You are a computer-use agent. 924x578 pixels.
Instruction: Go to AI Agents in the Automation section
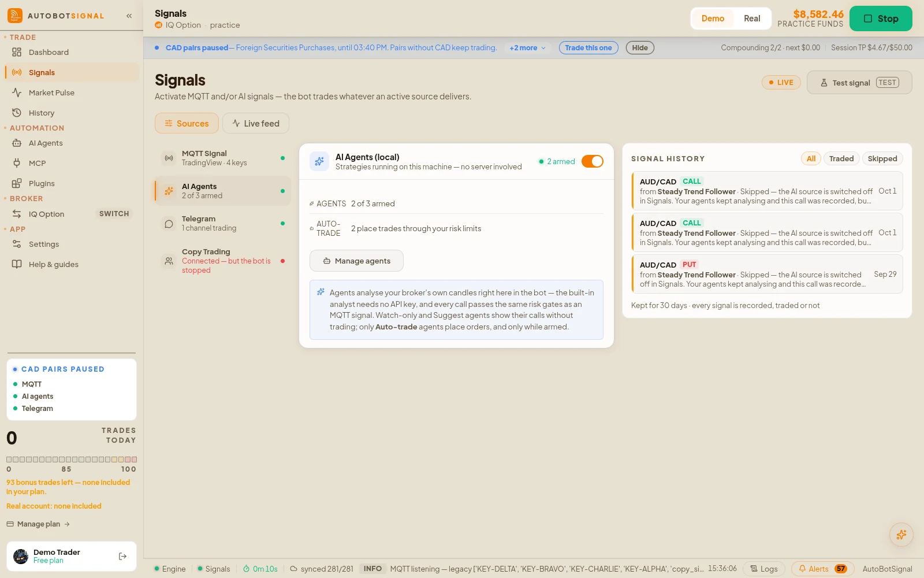pos(72,143)
